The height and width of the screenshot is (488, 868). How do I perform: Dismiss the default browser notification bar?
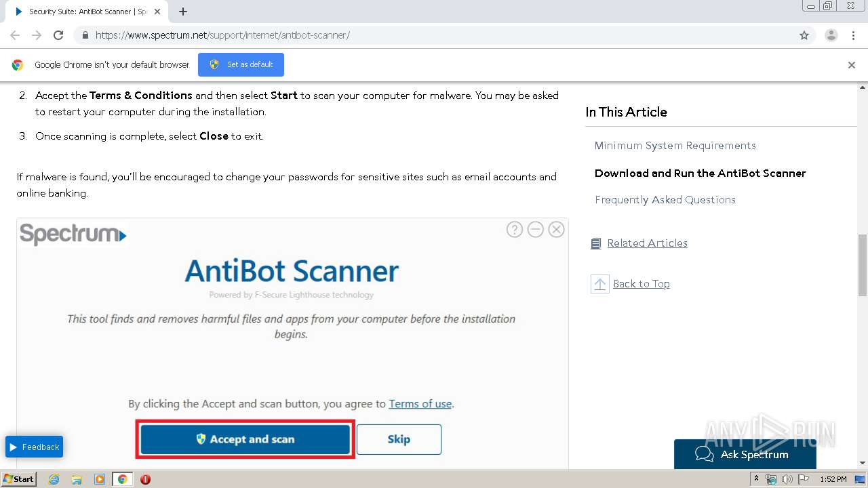pos(852,65)
